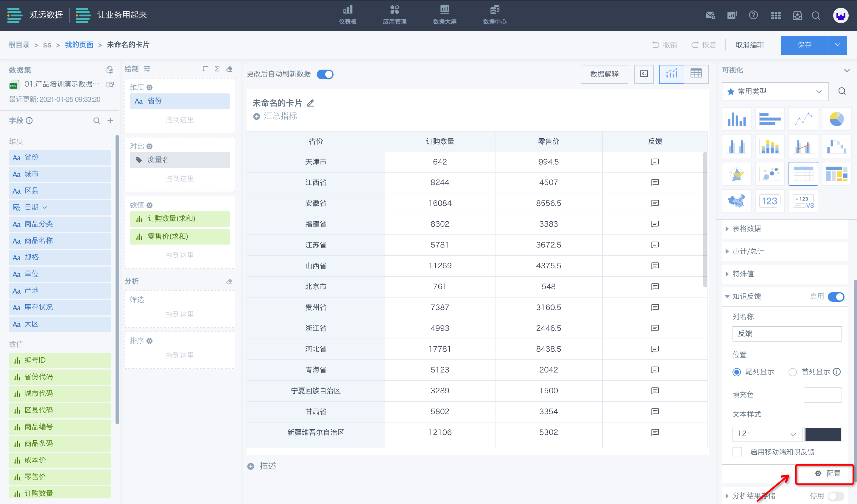
Task: Open the help question mark icon
Action: [753, 15]
